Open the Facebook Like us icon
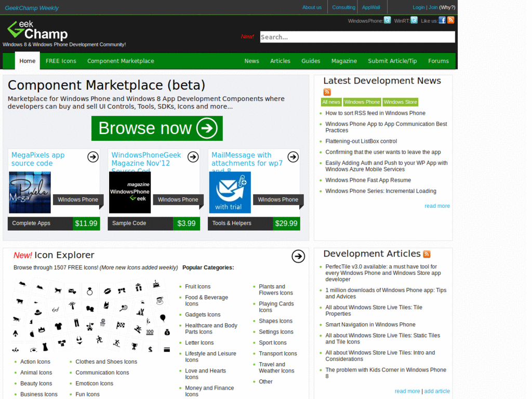 [x=442, y=20]
